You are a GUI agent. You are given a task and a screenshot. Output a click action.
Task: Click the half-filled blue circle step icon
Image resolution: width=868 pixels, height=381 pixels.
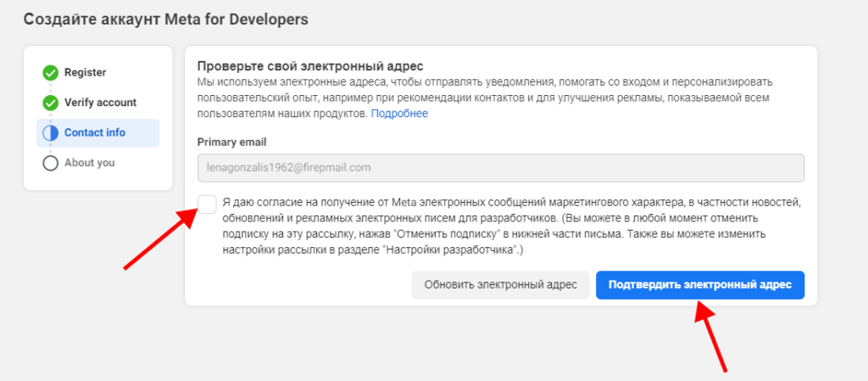50,133
